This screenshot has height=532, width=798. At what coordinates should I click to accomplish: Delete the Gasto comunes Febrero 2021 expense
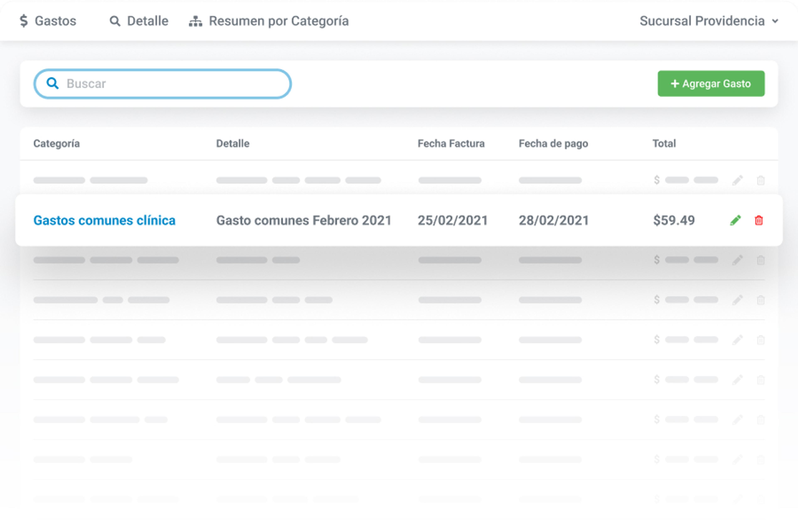click(759, 220)
